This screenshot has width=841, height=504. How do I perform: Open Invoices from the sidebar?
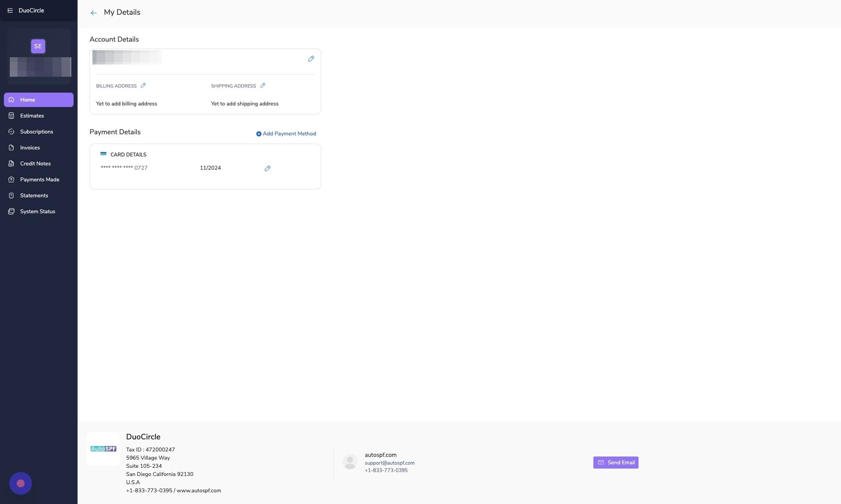30,148
